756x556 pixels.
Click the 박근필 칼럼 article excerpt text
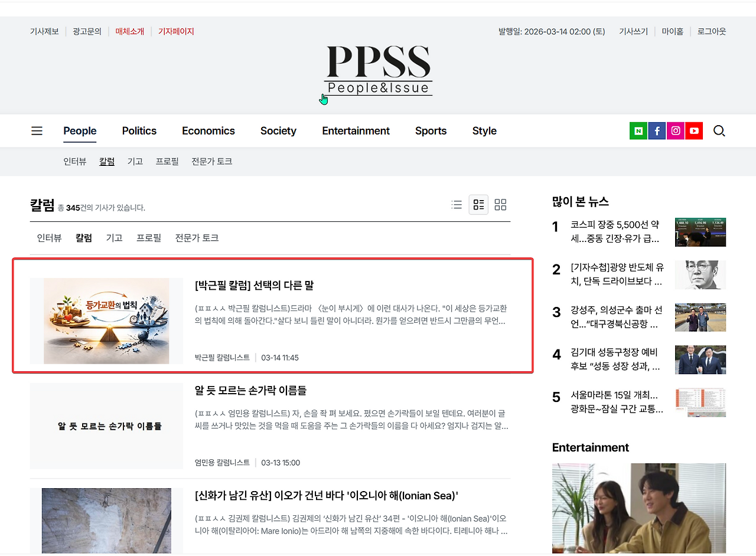point(351,315)
